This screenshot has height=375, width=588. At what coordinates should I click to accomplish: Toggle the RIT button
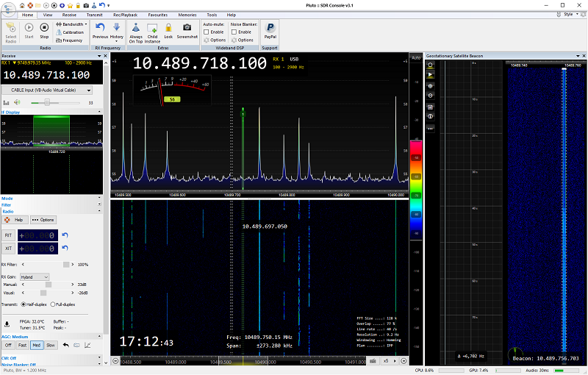click(8, 235)
